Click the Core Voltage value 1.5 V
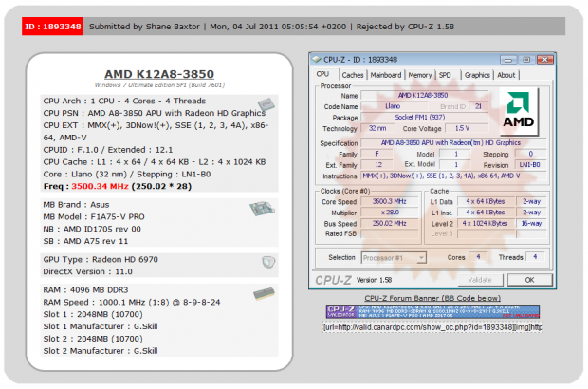The height and width of the screenshot is (389, 588). [466, 128]
